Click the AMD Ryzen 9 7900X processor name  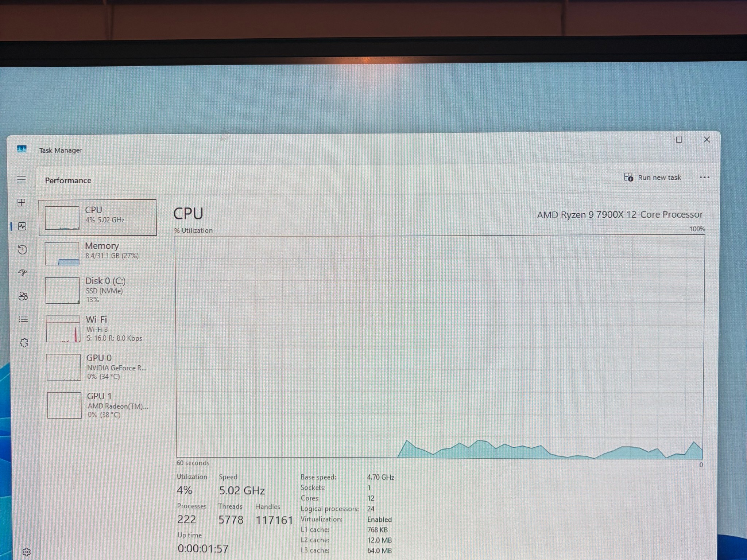pos(620,215)
